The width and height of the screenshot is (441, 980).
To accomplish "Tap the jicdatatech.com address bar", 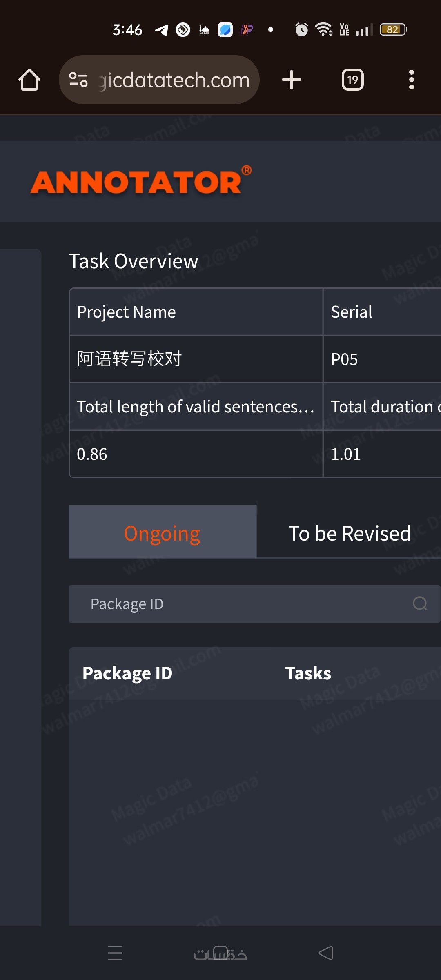I will (x=174, y=80).
